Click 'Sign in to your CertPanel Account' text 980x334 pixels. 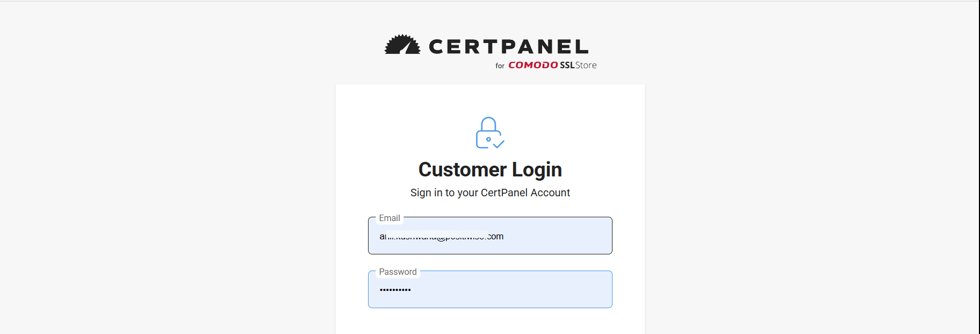click(x=490, y=193)
